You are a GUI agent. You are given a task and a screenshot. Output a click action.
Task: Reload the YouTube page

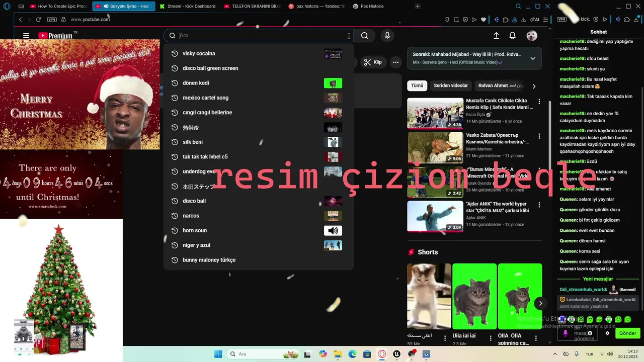[38, 20]
